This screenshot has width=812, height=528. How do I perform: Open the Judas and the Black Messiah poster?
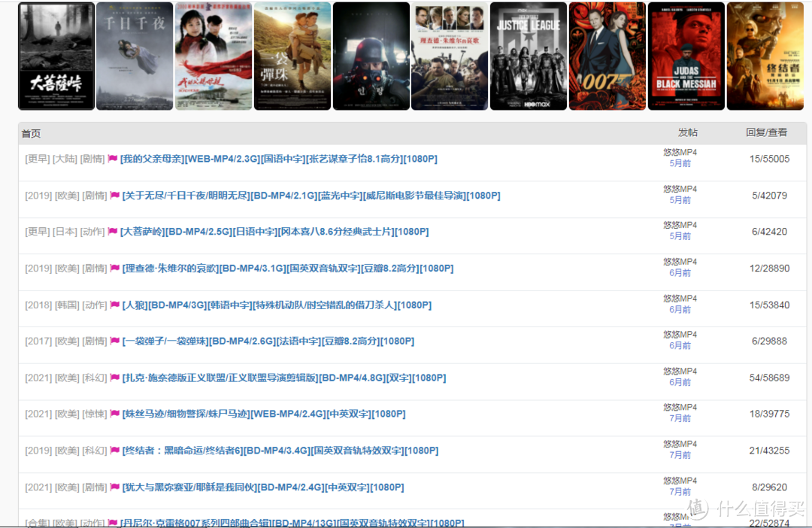click(x=686, y=56)
